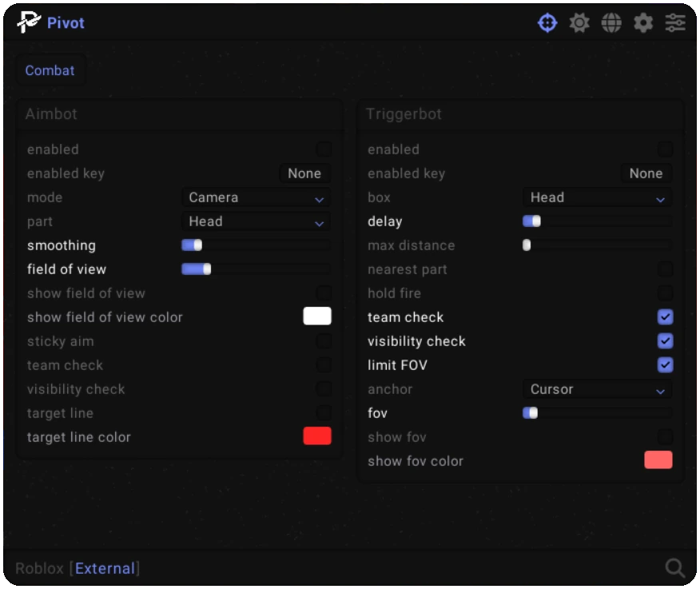Enable the Triggerbot enabled checkbox
Screen dimensions: 700x589
665,149
